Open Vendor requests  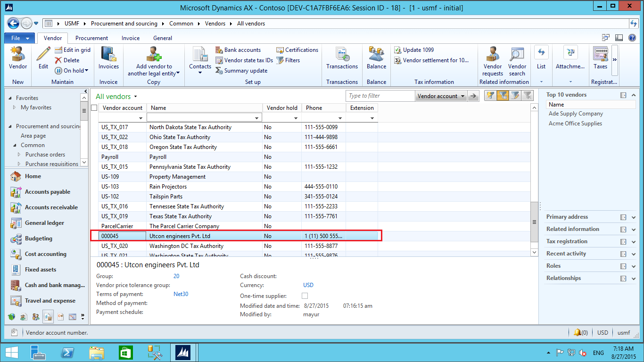(x=493, y=61)
